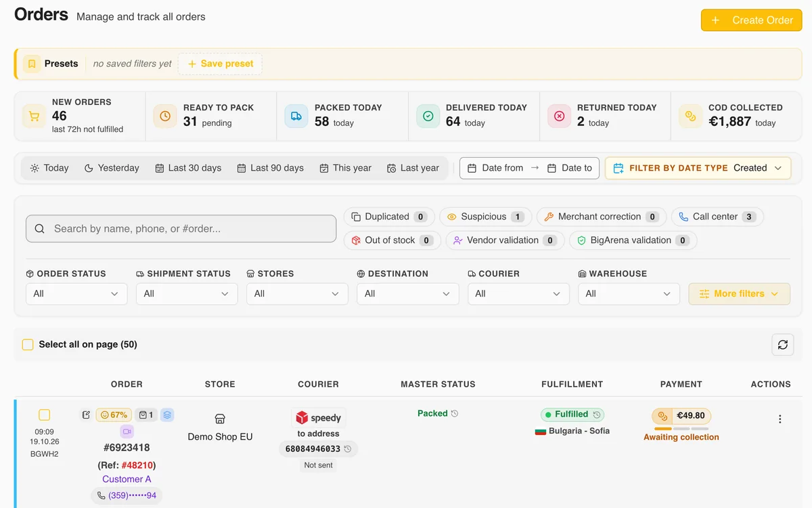Open the Courier dropdown
Viewport: 812px width, 508px height.
tap(518, 293)
